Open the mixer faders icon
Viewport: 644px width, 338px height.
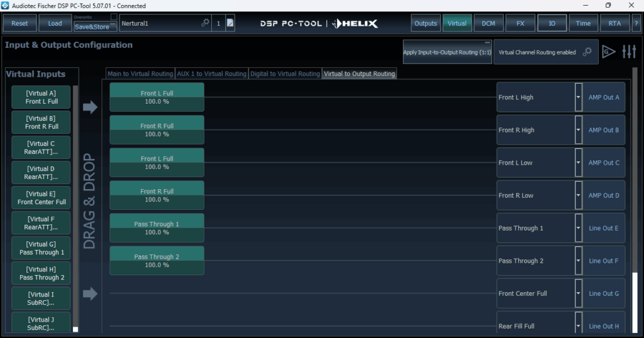click(x=629, y=52)
